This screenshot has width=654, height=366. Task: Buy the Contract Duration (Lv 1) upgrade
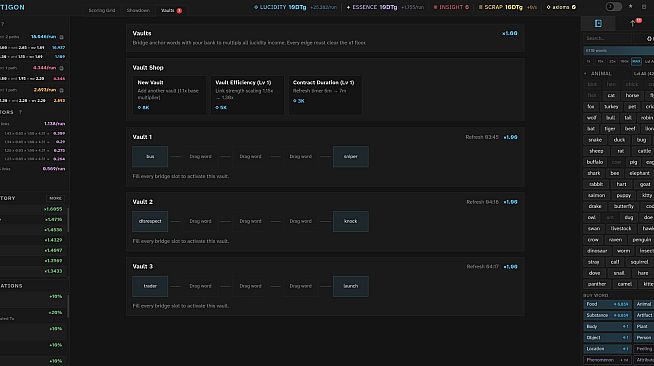325,95
